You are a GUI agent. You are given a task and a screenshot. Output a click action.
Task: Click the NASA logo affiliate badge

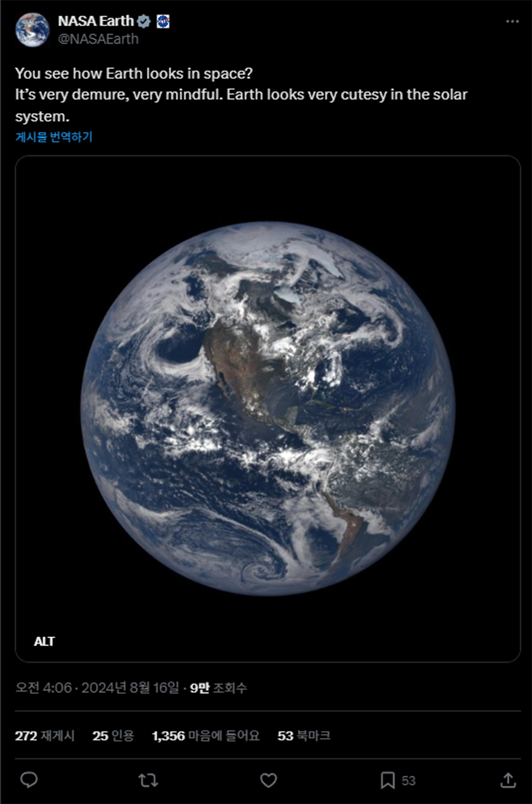pyautogui.click(x=163, y=21)
